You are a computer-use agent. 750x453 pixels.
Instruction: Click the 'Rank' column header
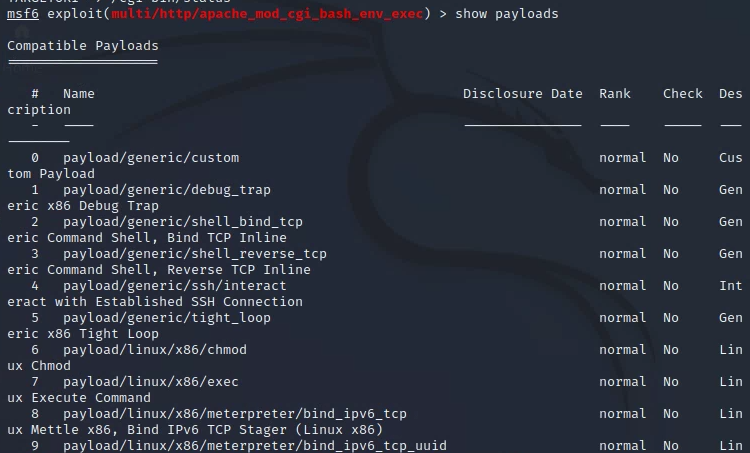(615, 94)
